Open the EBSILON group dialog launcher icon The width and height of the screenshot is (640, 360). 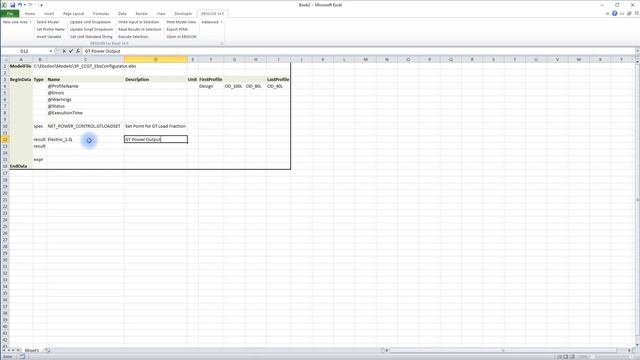(x=222, y=43)
